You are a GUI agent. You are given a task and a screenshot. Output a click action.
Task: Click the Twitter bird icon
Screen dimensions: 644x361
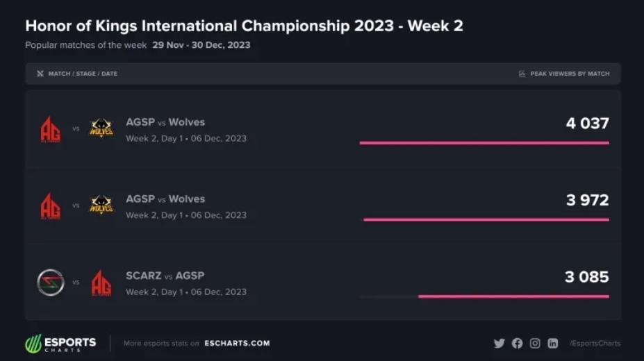pyautogui.click(x=499, y=344)
